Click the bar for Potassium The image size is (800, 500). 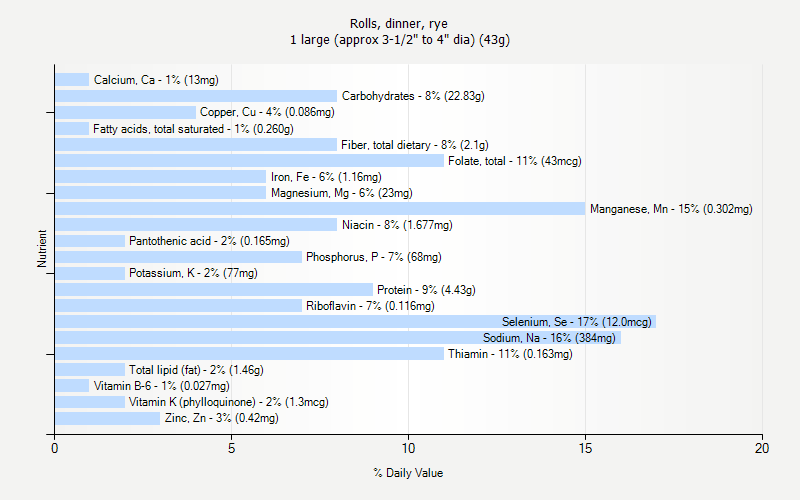tap(90, 273)
